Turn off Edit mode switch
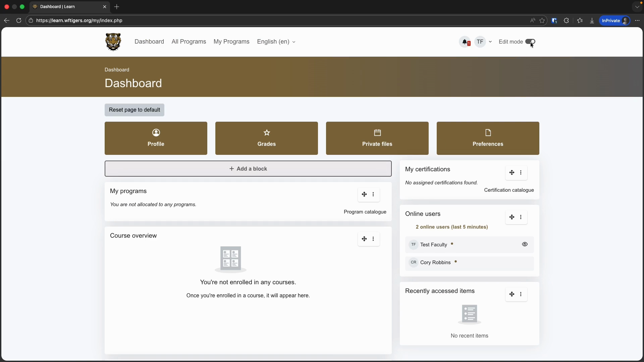 (530, 42)
